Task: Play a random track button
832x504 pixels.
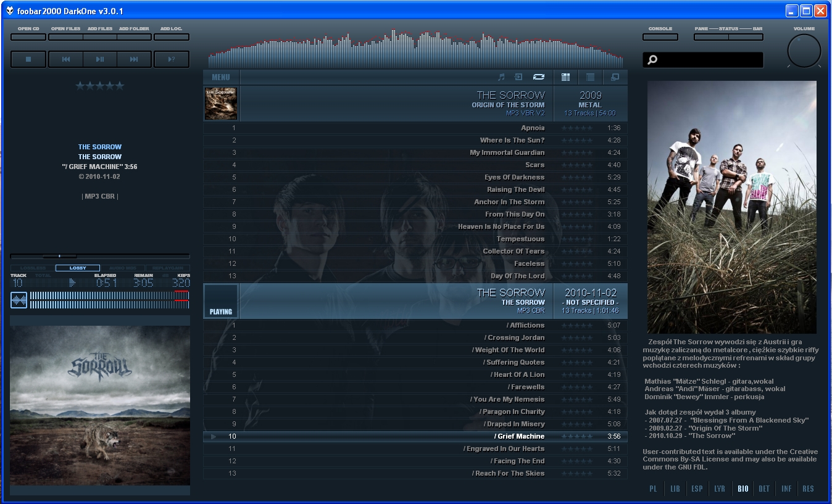Action: [x=172, y=59]
